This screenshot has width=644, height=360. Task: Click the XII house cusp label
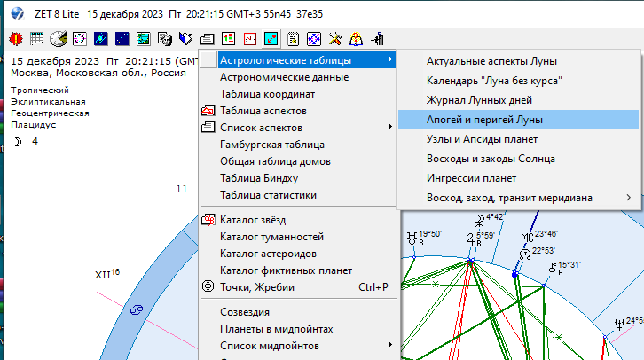pos(107,274)
